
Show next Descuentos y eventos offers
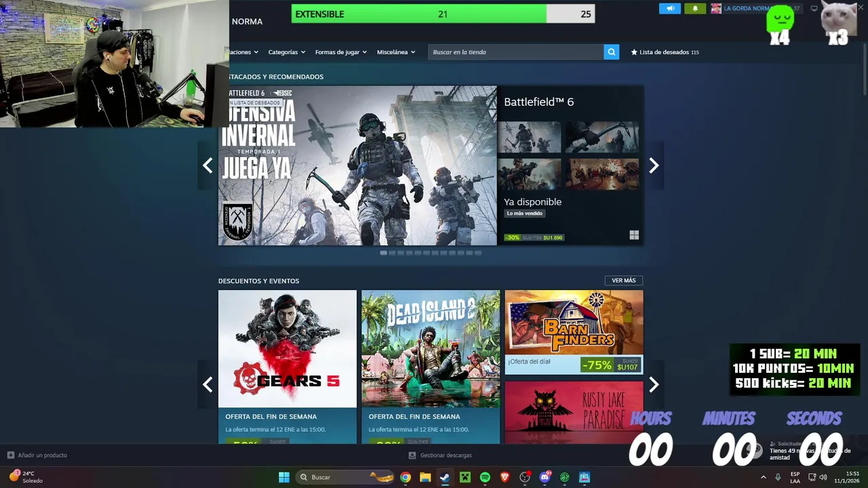coord(654,384)
